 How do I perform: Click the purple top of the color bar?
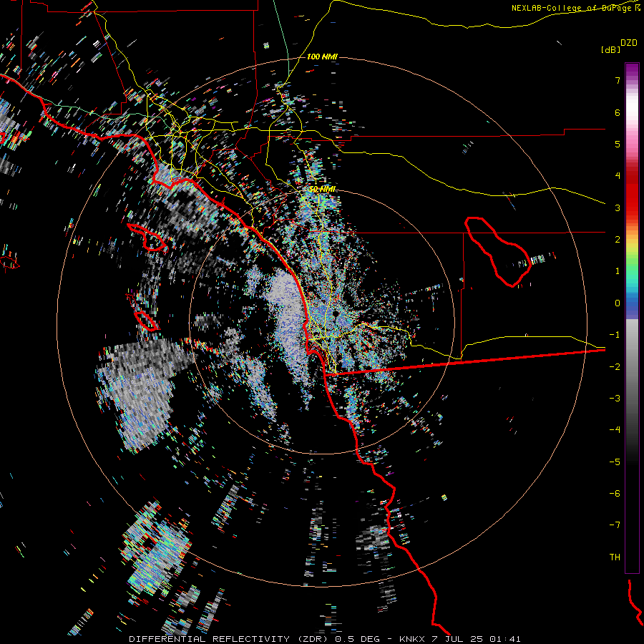(x=632, y=70)
